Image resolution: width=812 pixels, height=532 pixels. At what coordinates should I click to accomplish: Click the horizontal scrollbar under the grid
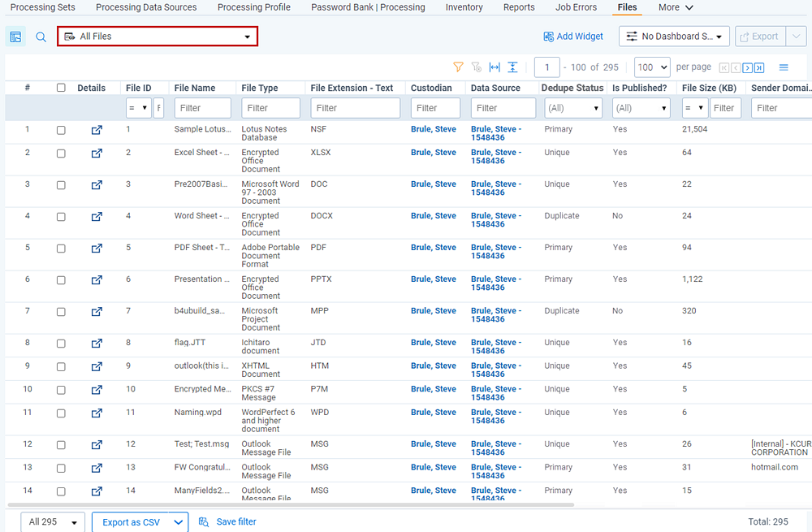[291, 504]
